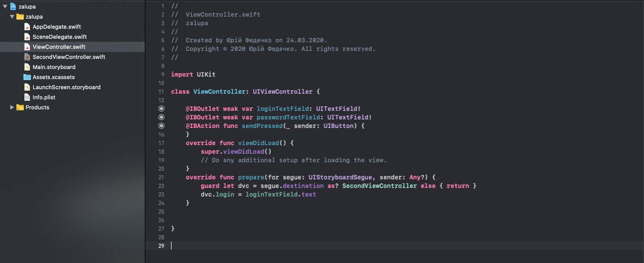Click loginTextField.text on line 23
The image size is (644, 263).
[x=281, y=194]
